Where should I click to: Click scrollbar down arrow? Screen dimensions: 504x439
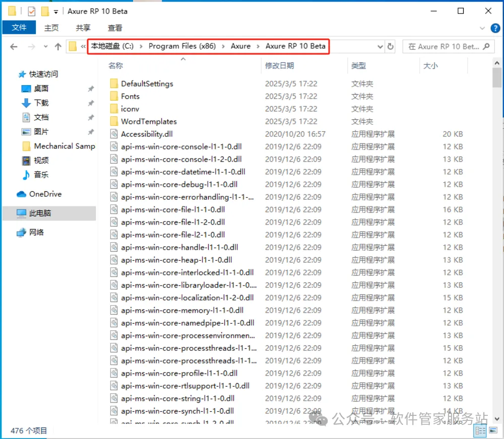coord(497,419)
